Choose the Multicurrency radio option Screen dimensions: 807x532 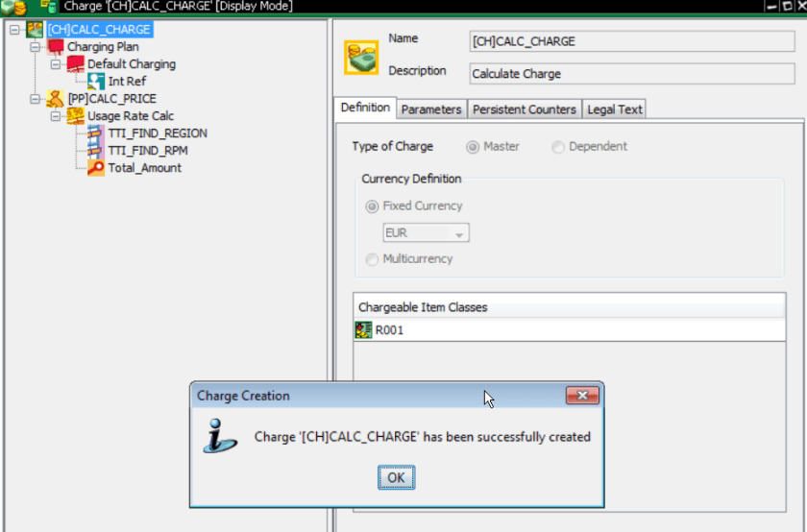372,260
